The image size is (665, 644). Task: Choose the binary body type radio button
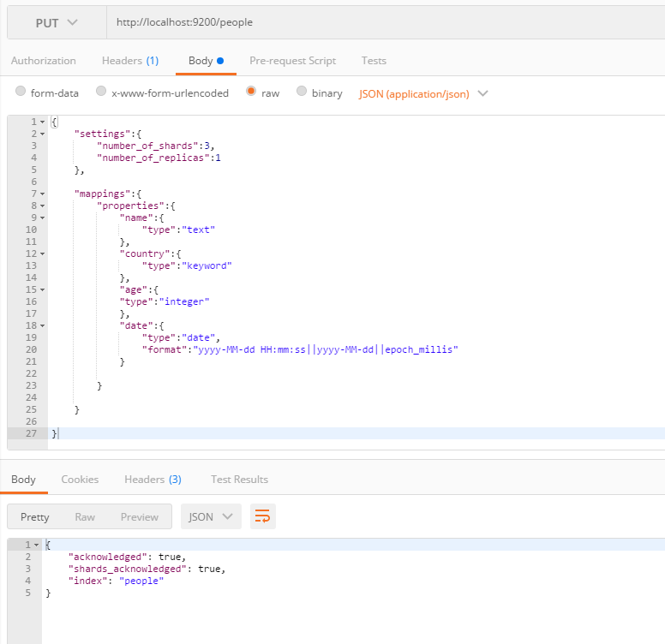pyautogui.click(x=302, y=92)
